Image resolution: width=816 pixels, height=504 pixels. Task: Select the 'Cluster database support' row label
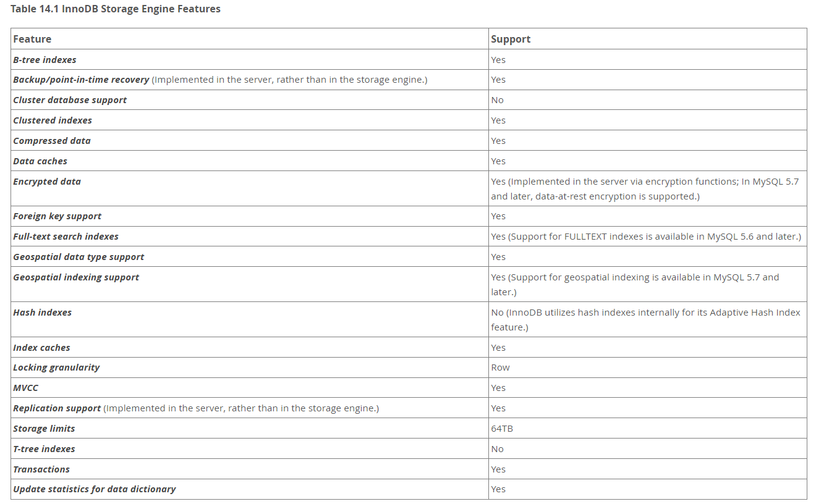[70, 100]
